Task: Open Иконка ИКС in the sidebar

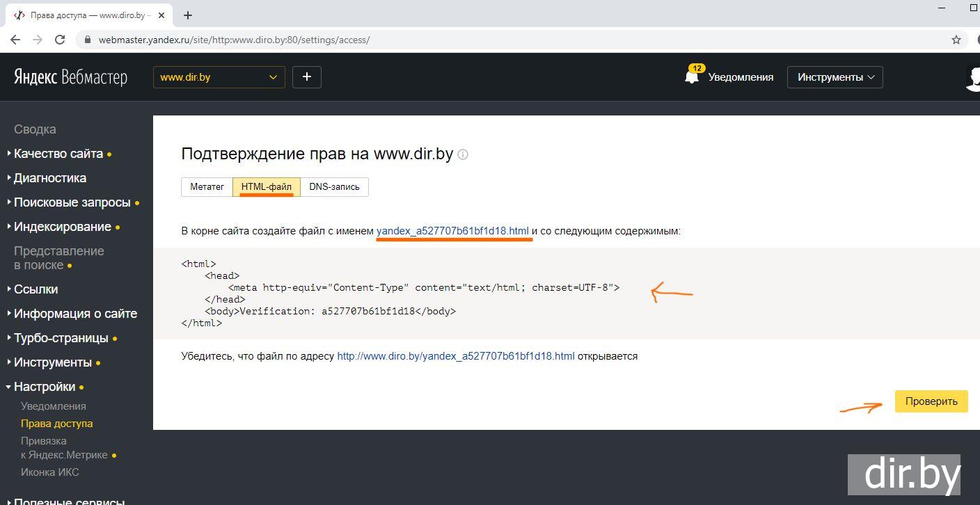Action: pyautogui.click(x=50, y=472)
